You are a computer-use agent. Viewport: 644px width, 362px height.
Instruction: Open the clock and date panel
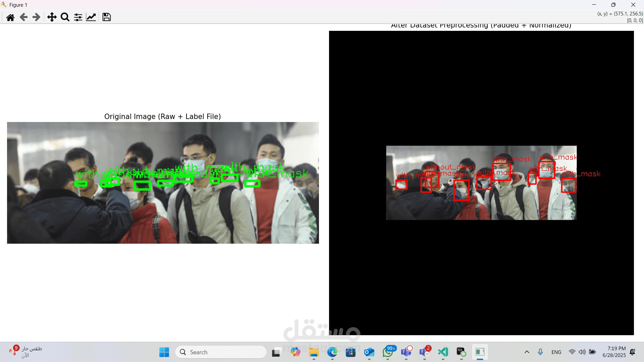point(614,352)
